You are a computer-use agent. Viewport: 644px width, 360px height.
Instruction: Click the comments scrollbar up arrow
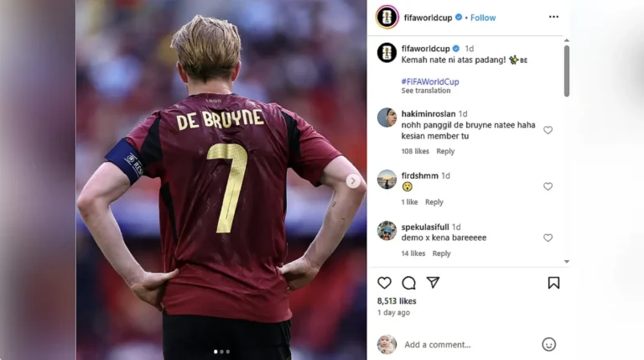pyautogui.click(x=567, y=40)
